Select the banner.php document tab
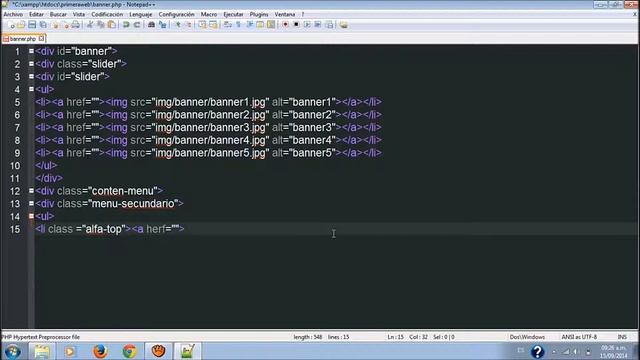The image size is (640, 360). [23, 39]
